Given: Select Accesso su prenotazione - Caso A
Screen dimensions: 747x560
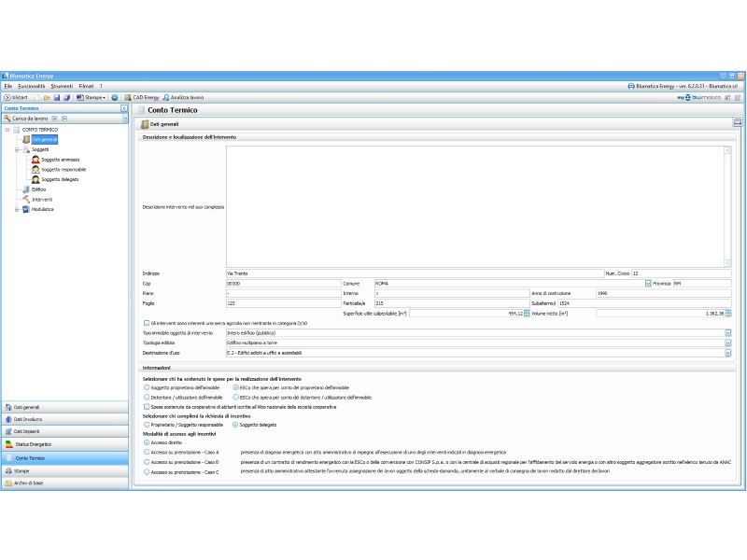Looking at the screenshot, I should [x=147, y=453].
